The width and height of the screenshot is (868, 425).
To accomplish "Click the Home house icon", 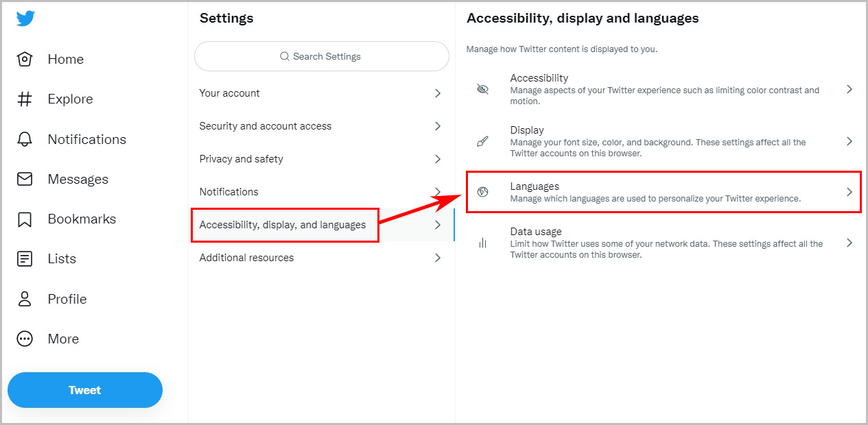I will point(25,60).
